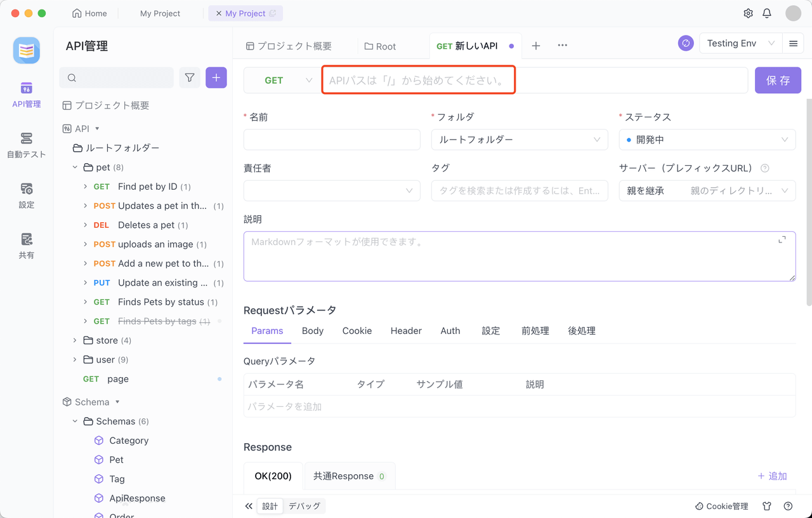Open 共有 in the sidebar
The image size is (812, 518).
pyautogui.click(x=27, y=246)
